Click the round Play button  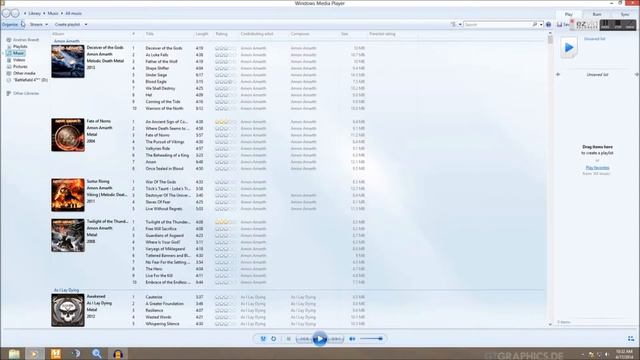[320, 339]
